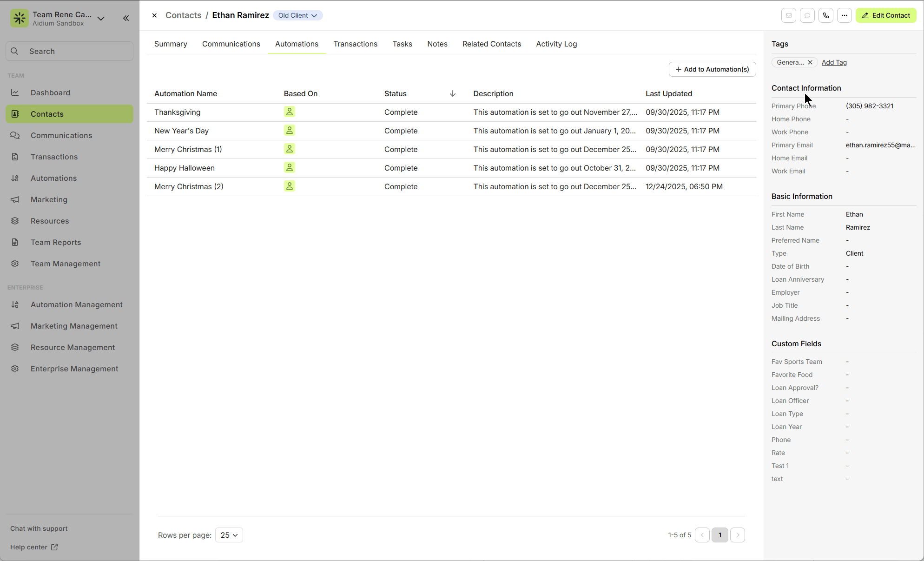Screen dimensions: 924x561
Task: Expand the Old Client status dropdown
Action: [x=298, y=15]
